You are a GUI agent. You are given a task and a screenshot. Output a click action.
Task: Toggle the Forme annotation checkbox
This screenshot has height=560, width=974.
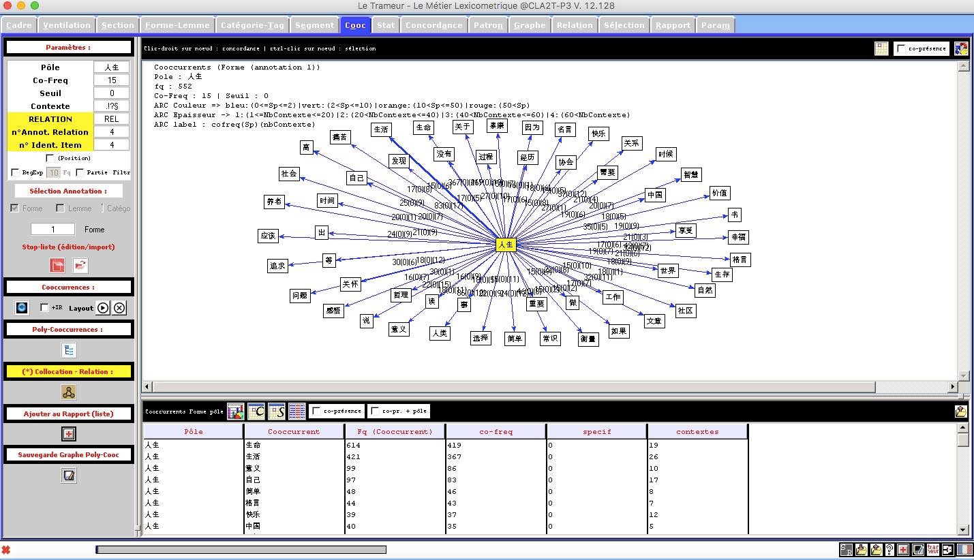click(15, 208)
